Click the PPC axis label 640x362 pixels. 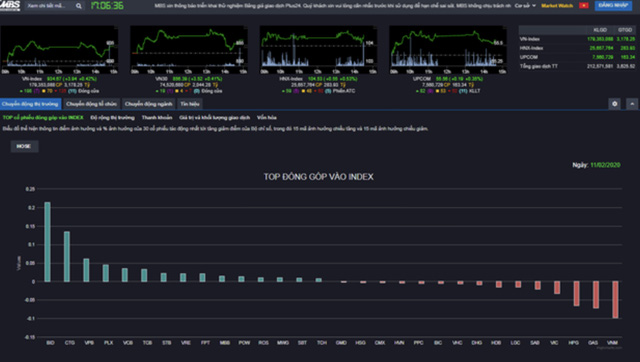(418, 343)
